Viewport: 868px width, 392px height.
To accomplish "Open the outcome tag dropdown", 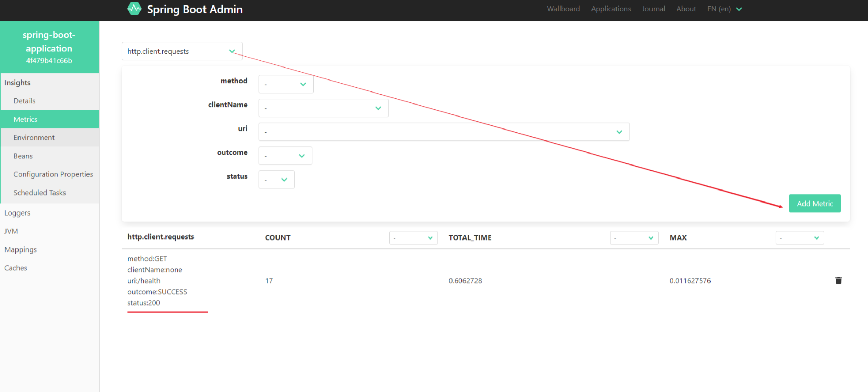I will [285, 156].
